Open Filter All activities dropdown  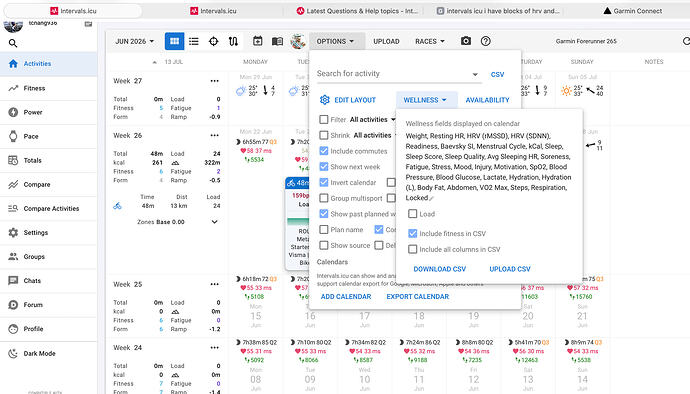point(372,120)
